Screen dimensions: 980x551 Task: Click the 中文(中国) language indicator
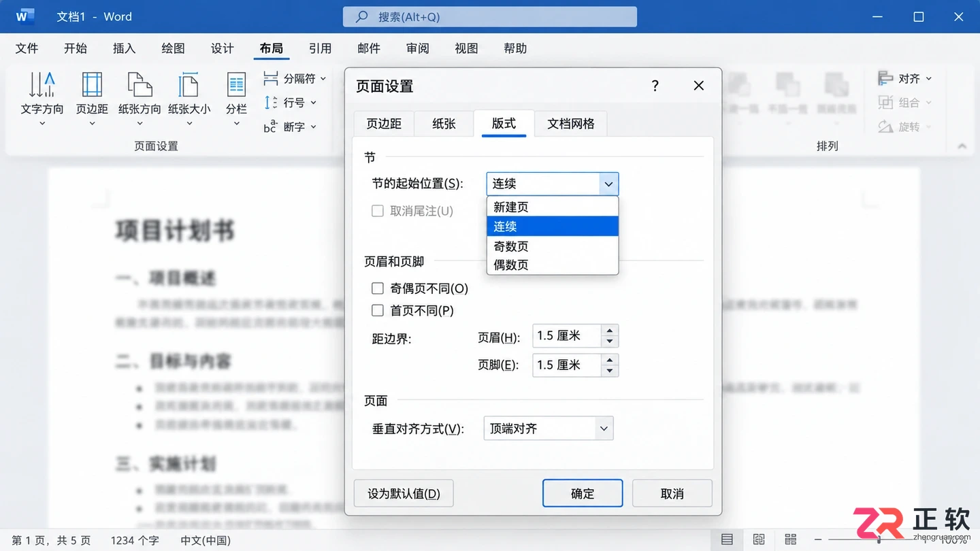[206, 540]
